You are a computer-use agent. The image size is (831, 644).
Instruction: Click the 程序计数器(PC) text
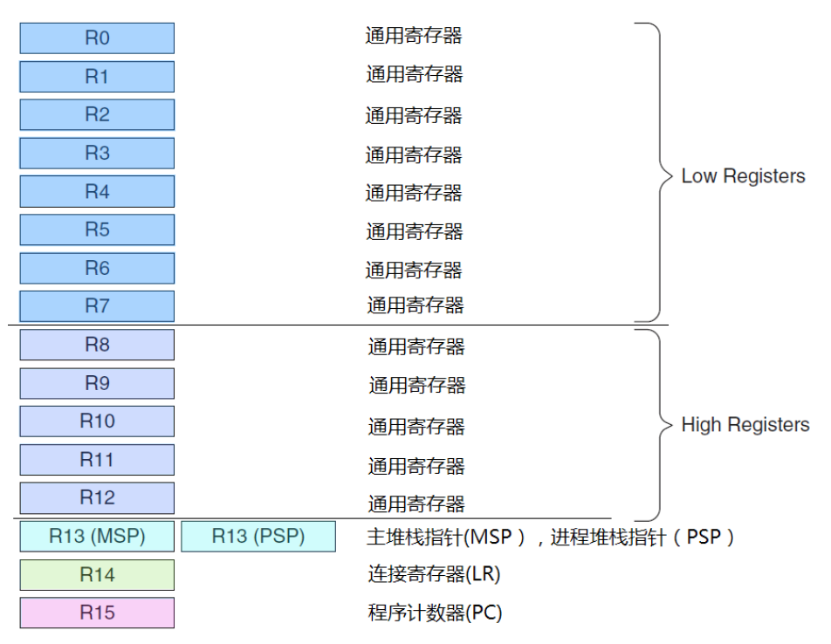tap(435, 613)
